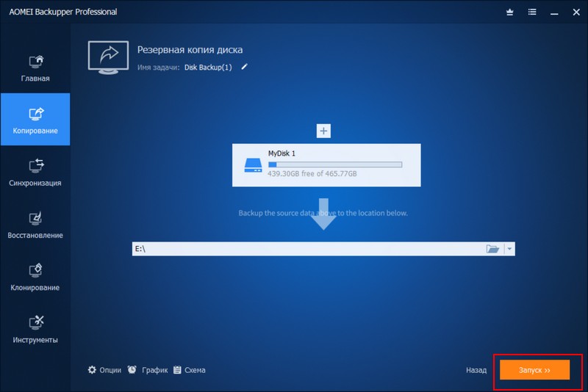Click the Назад back link
This screenshot has width=588, height=392.
(476, 371)
